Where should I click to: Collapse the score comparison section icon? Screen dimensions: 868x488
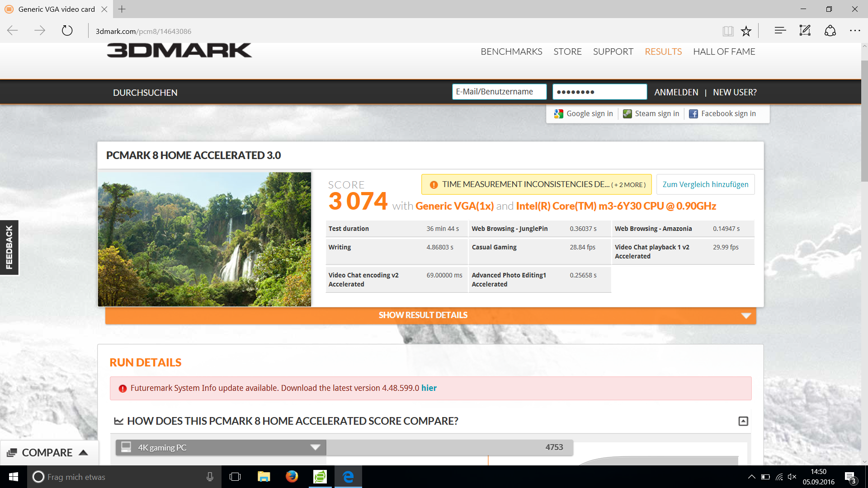click(x=743, y=421)
